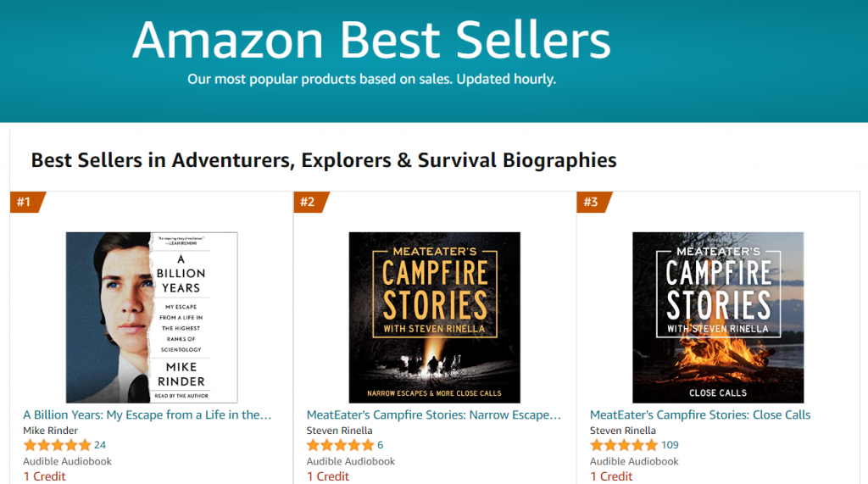
Task: Select the 1 Credit price for the #2 audiobook
Action: click(x=327, y=476)
